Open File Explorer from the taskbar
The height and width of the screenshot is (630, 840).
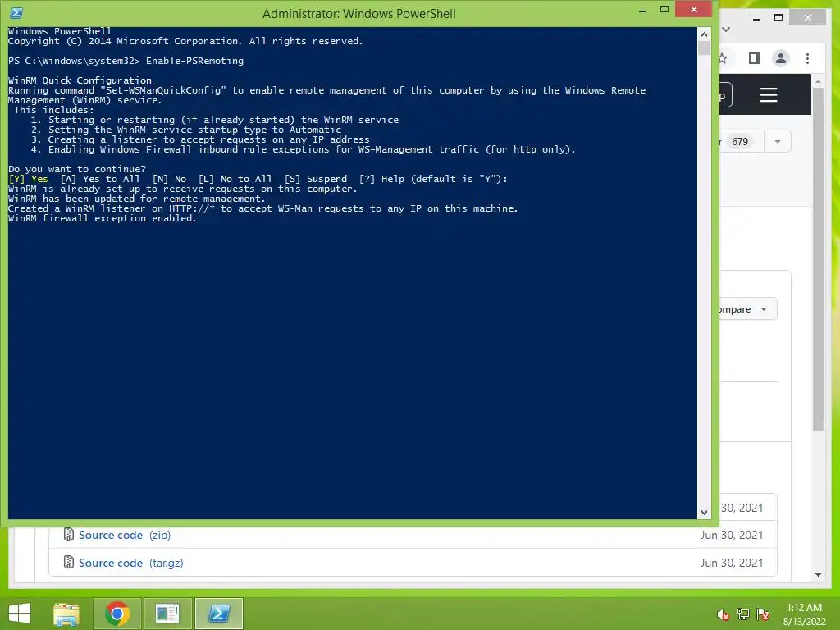point(66,614)
